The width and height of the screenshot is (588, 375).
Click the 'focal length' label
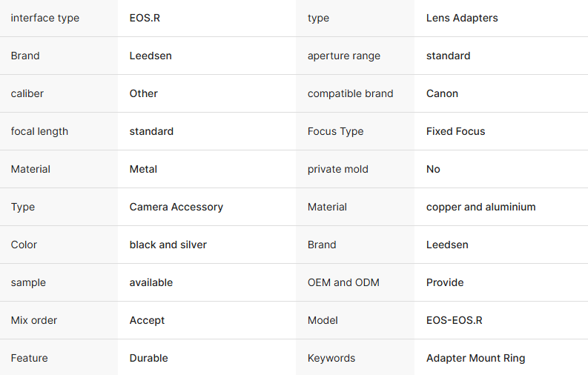(x=39, y=131)
